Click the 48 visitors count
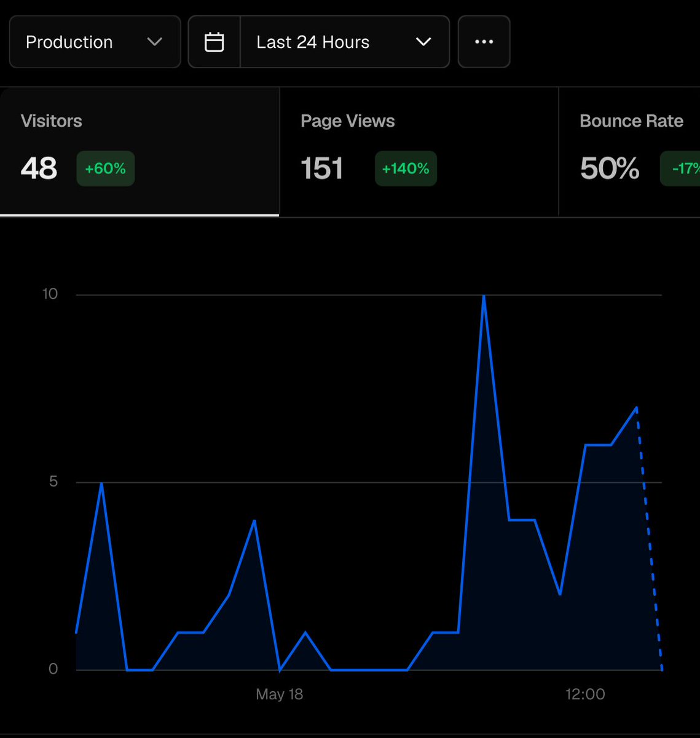Viewport: 700px width, 738px height. pyautogui.click(x=39, y=169)
